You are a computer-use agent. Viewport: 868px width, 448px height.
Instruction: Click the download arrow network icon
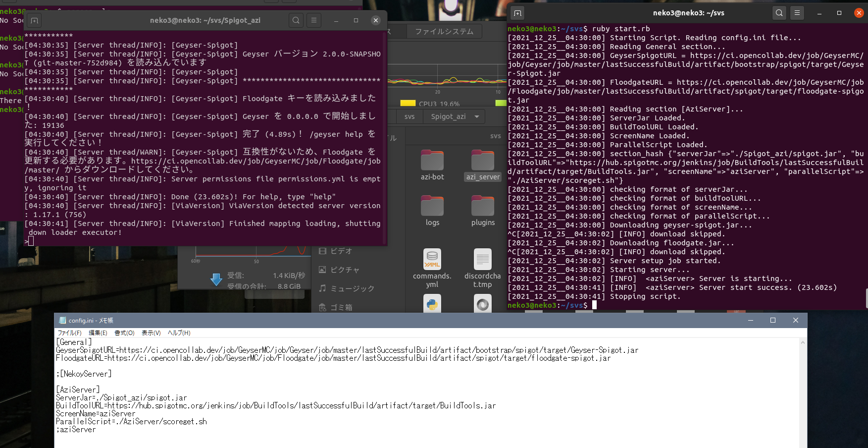click(216, 280)
